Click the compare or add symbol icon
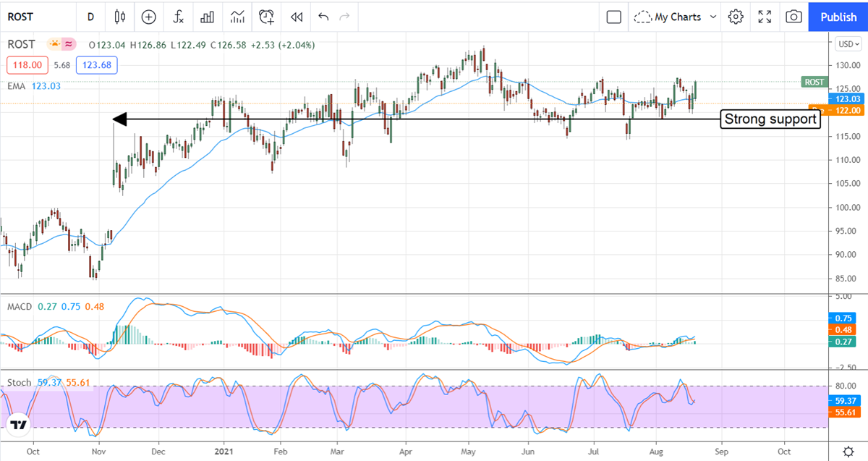This screenshot has width=868, height=461. [149, 17]
